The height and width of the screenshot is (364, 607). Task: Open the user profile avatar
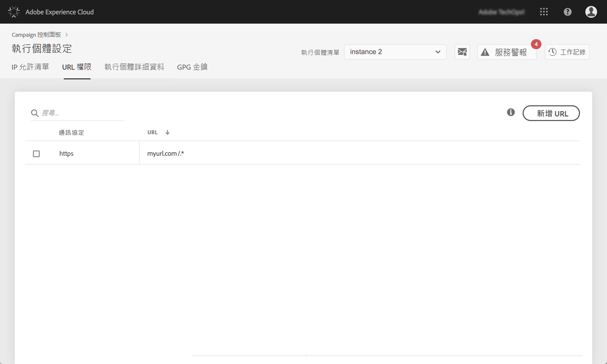coord(591,12)
